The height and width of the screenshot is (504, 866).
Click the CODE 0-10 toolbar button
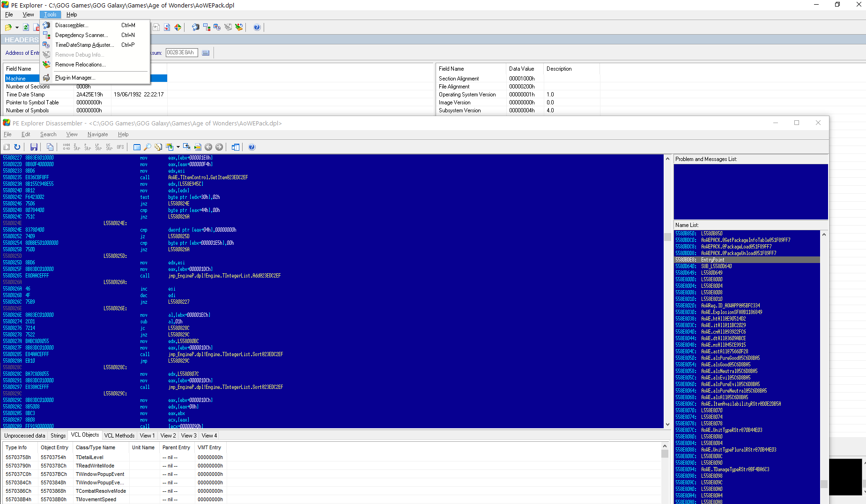[x=67, y=147]
